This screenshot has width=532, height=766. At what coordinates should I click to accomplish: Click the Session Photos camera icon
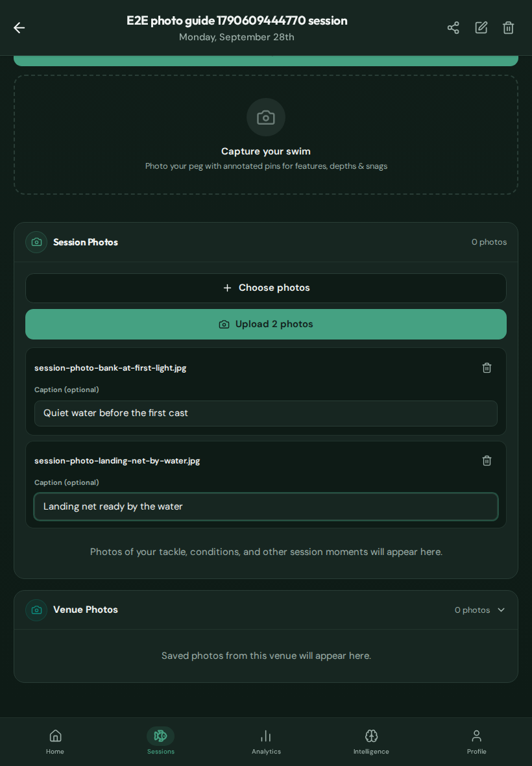36,242
